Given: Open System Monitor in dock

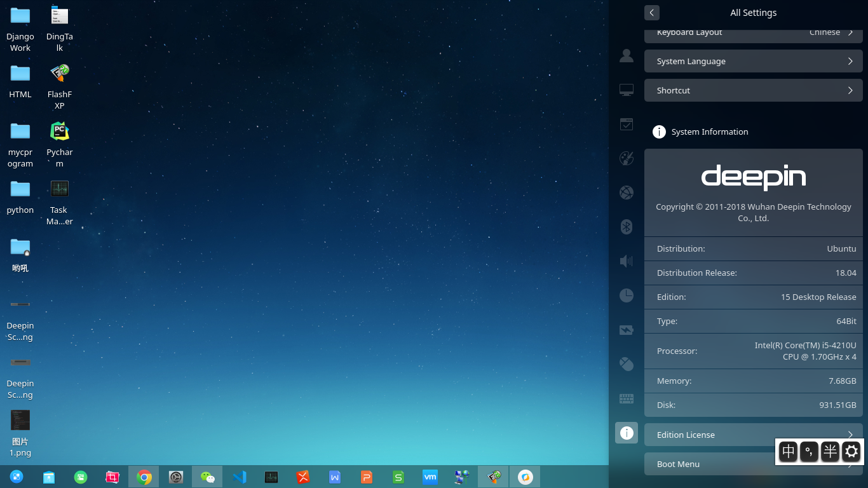Looking at the screenshot, I should pos(271,477).
